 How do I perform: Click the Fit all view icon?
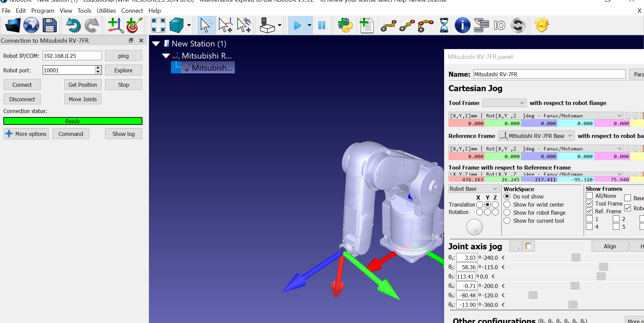point(158,26)
